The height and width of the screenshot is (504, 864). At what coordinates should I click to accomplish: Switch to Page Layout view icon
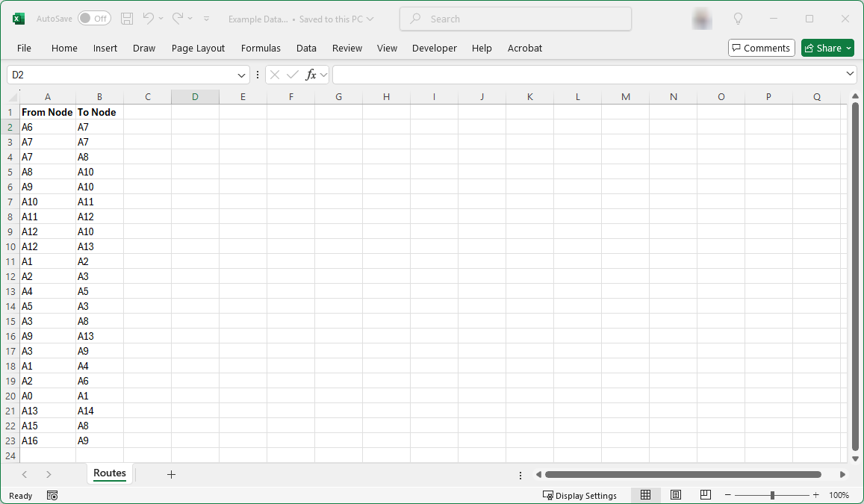pos(676,495)
